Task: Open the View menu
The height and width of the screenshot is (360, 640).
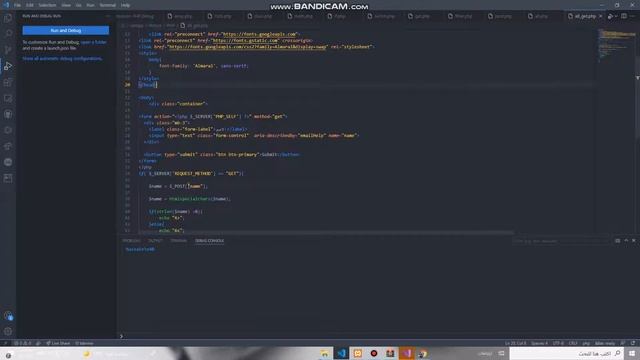Action: click(66, 5)
